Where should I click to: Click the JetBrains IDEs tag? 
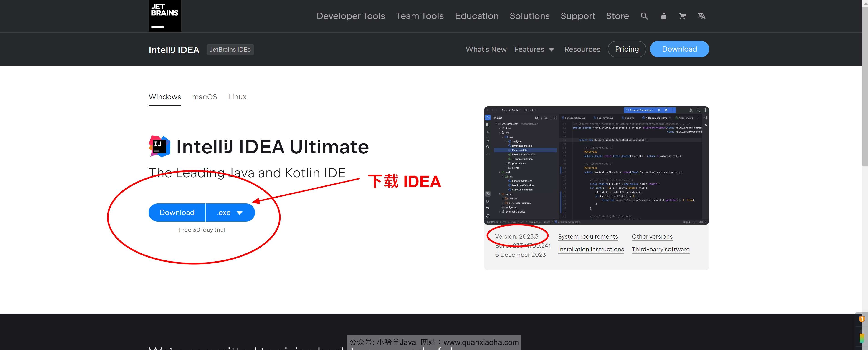pos(230,50)
